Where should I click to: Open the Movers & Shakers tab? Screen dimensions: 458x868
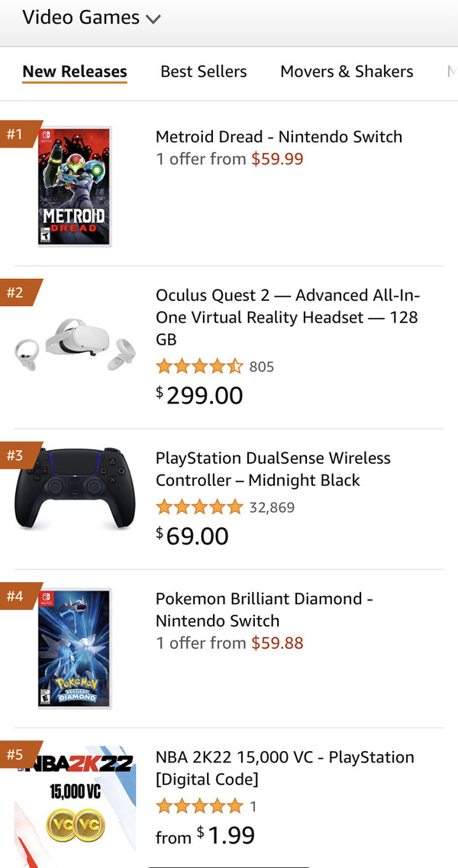tap(347, 72)
